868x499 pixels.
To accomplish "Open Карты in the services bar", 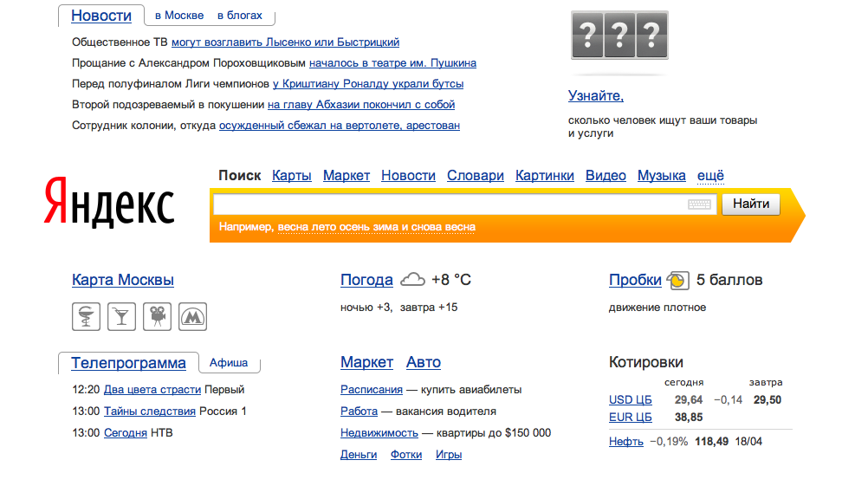I will tap(292, 176).
